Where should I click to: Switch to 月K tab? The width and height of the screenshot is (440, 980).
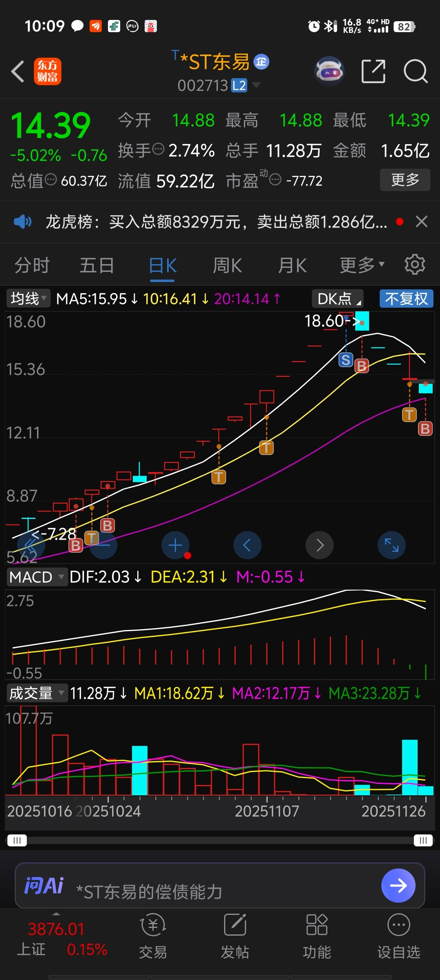pos(292,266)
